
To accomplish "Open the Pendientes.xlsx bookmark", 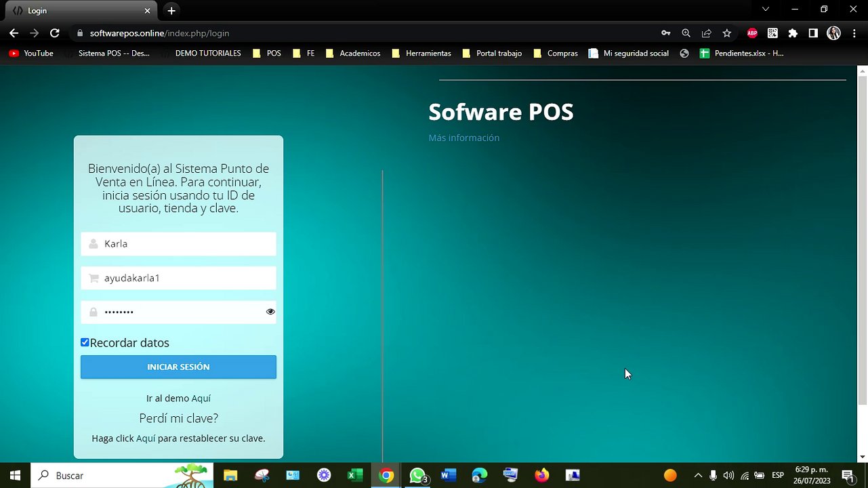I will tap(742, 53).
